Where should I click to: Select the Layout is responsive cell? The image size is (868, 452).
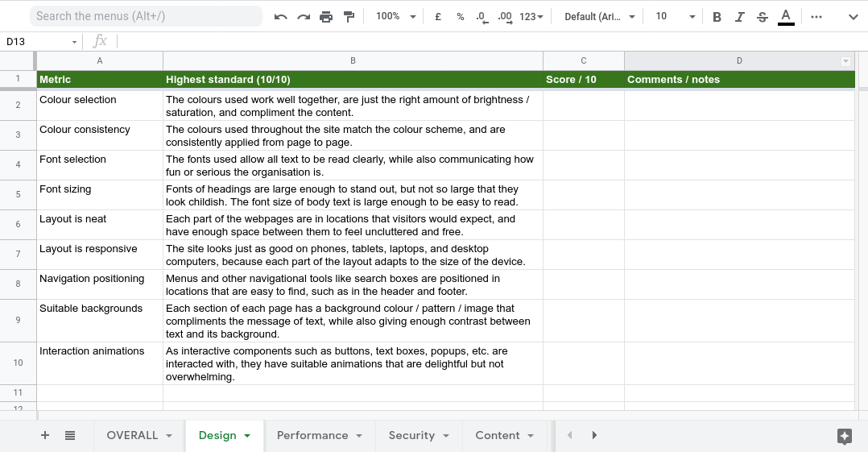pyautogui.click(x=100, y=255)
